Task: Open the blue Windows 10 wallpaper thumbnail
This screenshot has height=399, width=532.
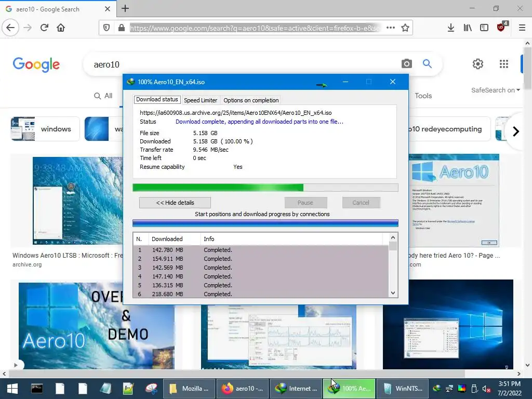Action: pos(448,324)
